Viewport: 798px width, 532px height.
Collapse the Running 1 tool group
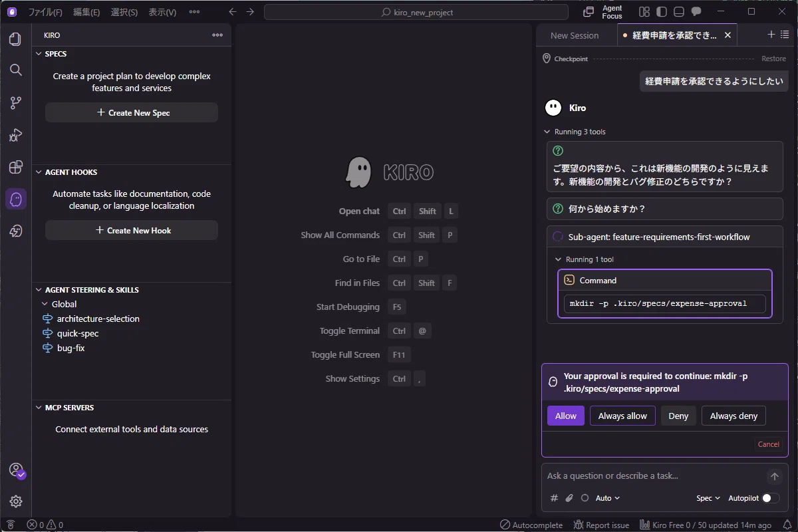559,259
